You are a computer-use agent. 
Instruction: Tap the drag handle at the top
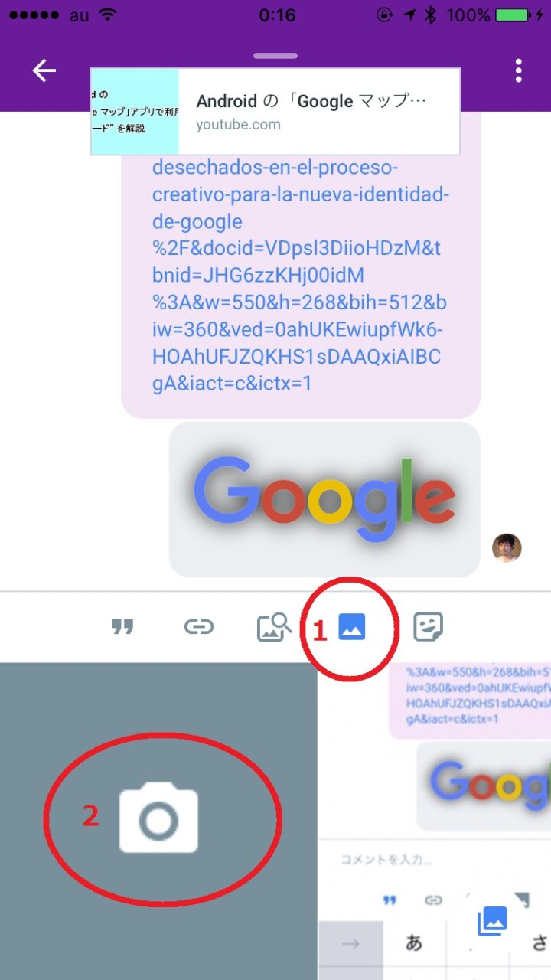point(275,55)
